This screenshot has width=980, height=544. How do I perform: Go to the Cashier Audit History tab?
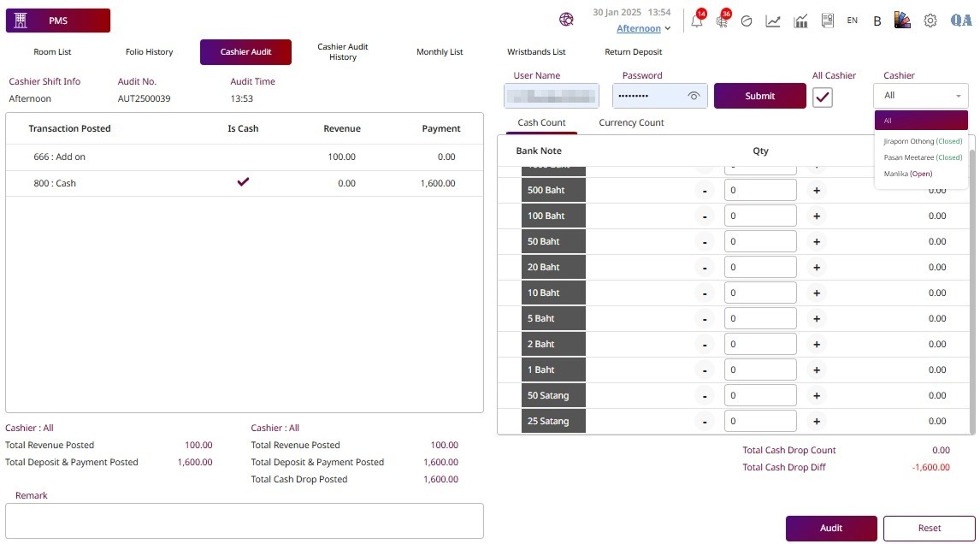pos(342,52)
